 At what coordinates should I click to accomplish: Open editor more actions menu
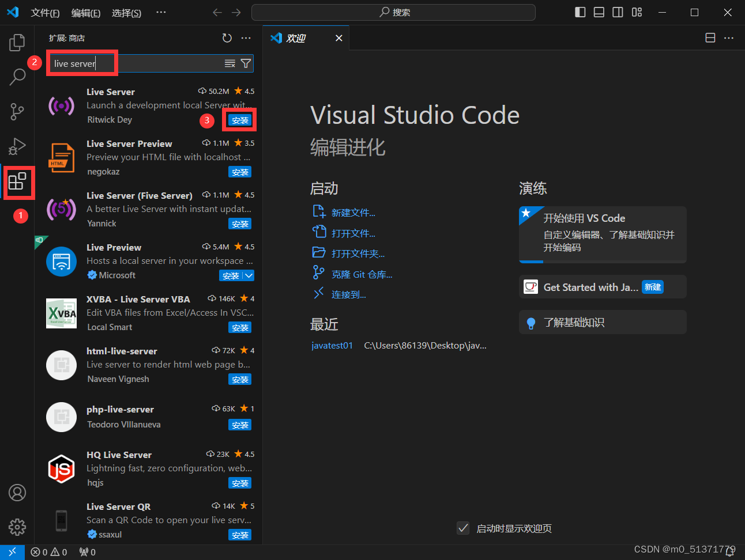(729, 37)
